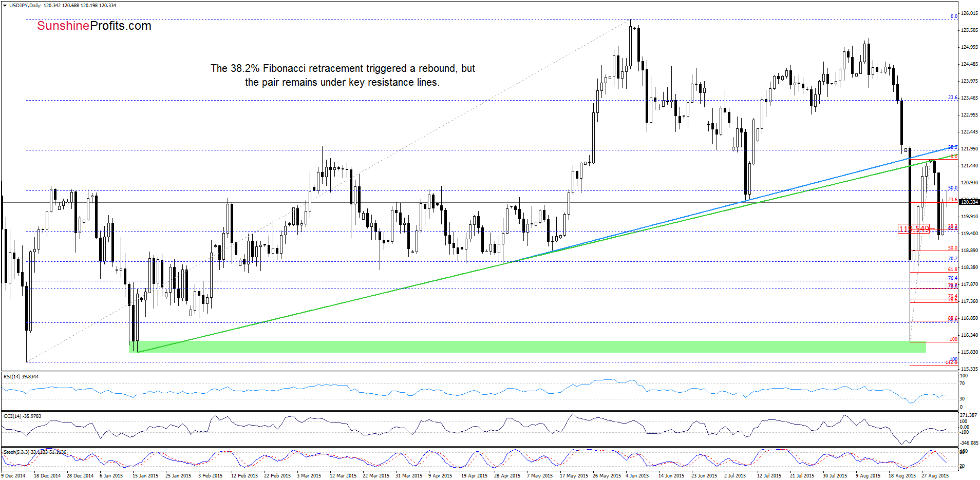The width and height of the screenshot is (980, 480).
Task: Click the 119.910 price axis label
Action: click(x=969, y=217)
